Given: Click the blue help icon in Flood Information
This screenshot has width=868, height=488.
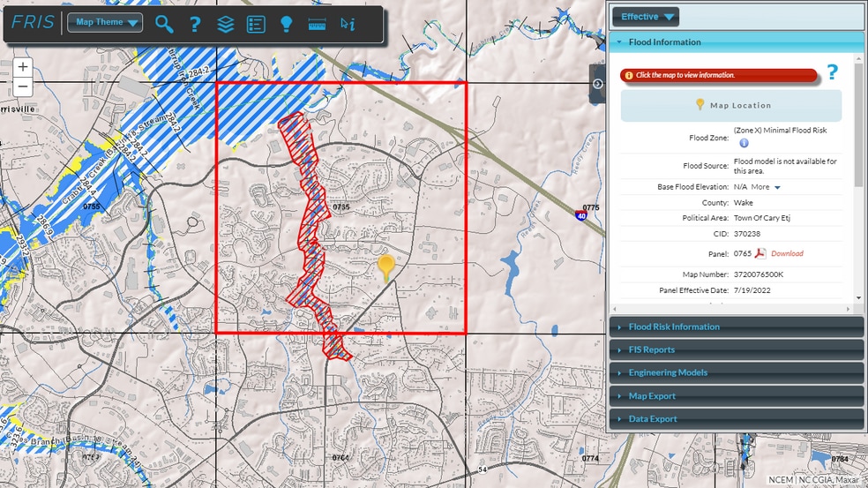Looking at the screenshot, I should pos(832,72).
